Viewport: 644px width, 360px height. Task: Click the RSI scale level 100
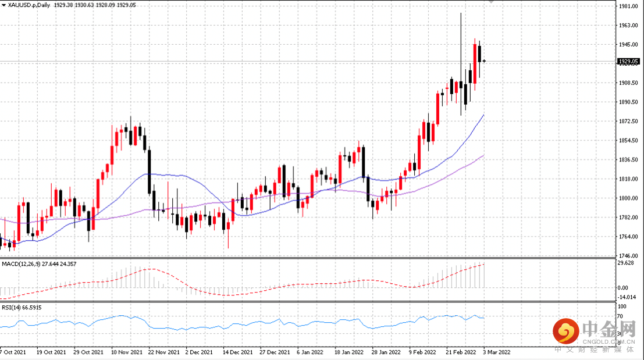tap(622, 306)
